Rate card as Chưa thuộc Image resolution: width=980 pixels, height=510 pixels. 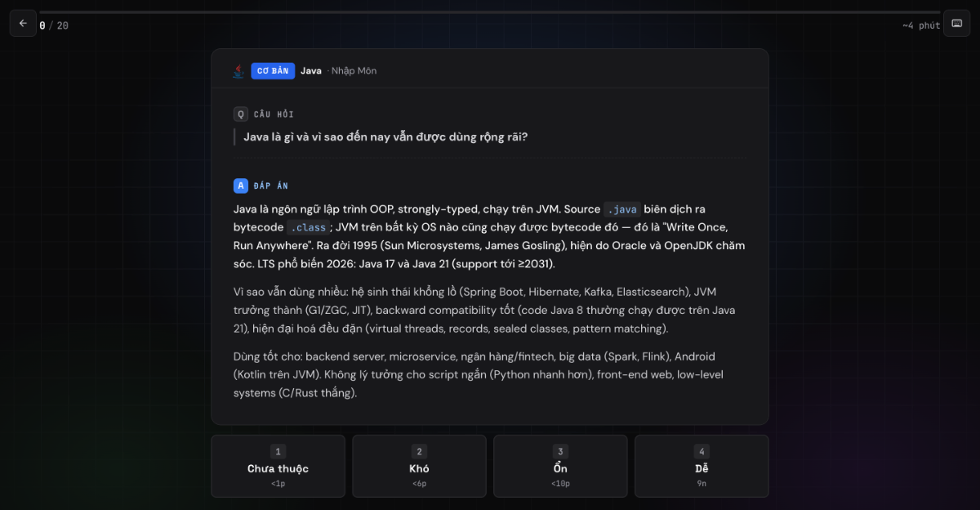tap(278, 466)
